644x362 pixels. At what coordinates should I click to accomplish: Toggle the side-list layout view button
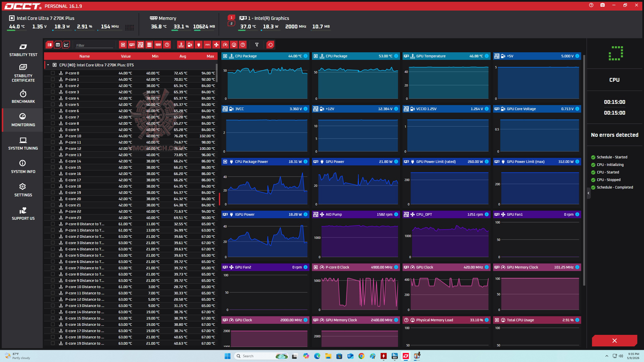[49, 45]
